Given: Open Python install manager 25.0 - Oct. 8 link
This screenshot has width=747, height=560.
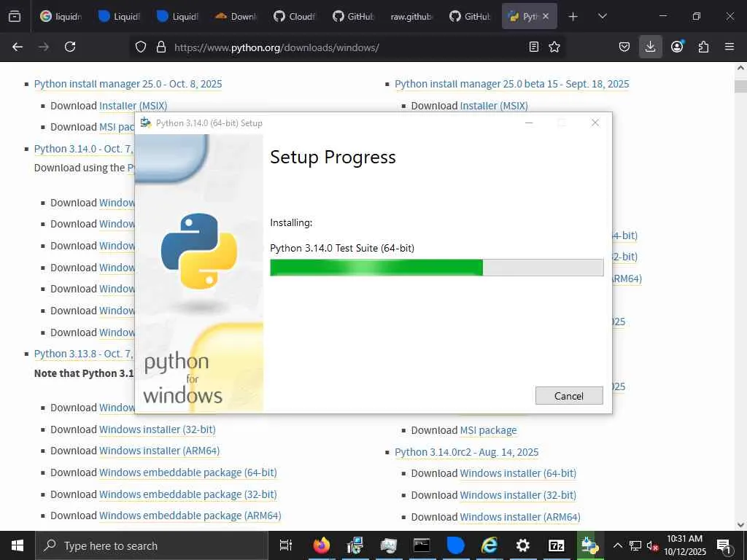Looking at the screenshot, I should (128, 84).
